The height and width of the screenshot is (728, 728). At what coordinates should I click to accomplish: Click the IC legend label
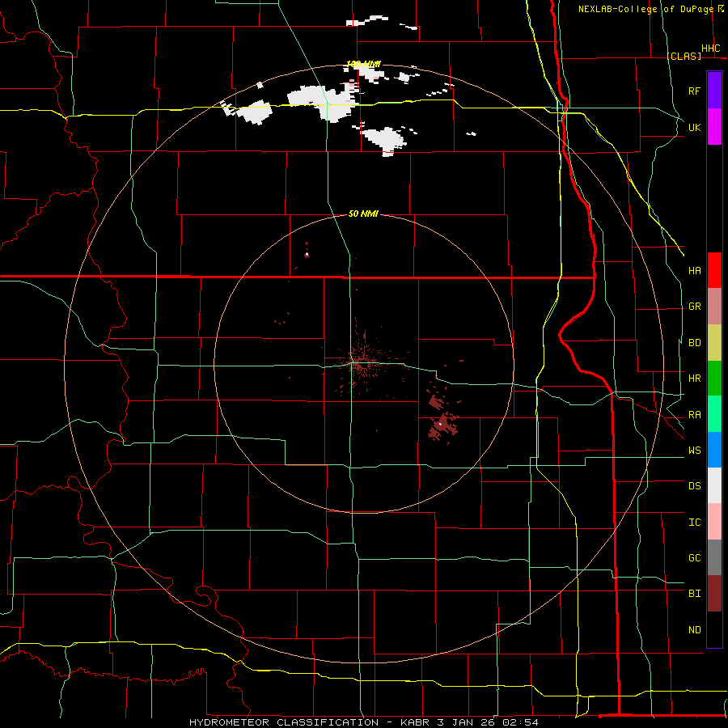click(694, 523)
